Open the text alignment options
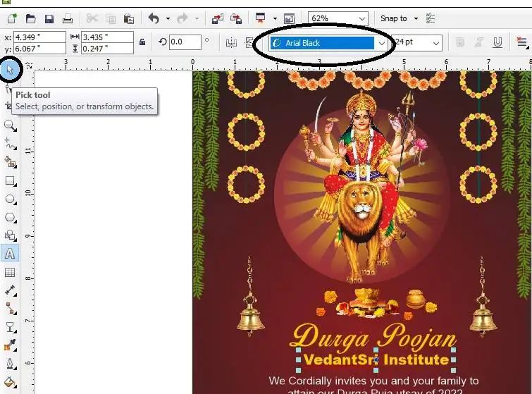This screenshot has height=394, width=532. pos(522,42)
